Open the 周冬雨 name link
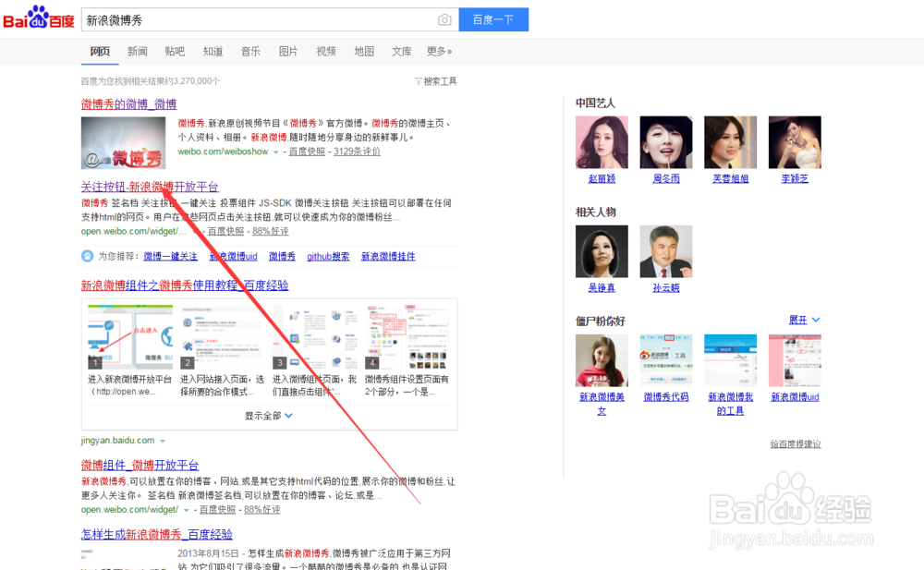 coord(666,178)
